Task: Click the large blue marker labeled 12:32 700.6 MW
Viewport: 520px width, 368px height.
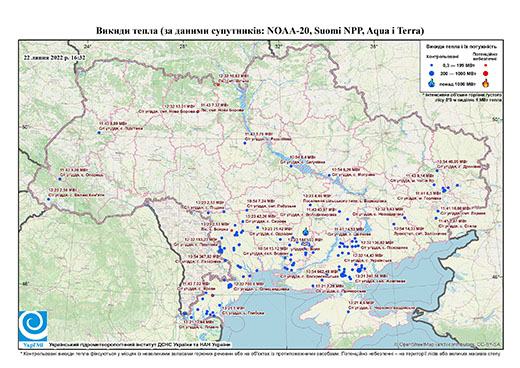Action: coord(230,286)
